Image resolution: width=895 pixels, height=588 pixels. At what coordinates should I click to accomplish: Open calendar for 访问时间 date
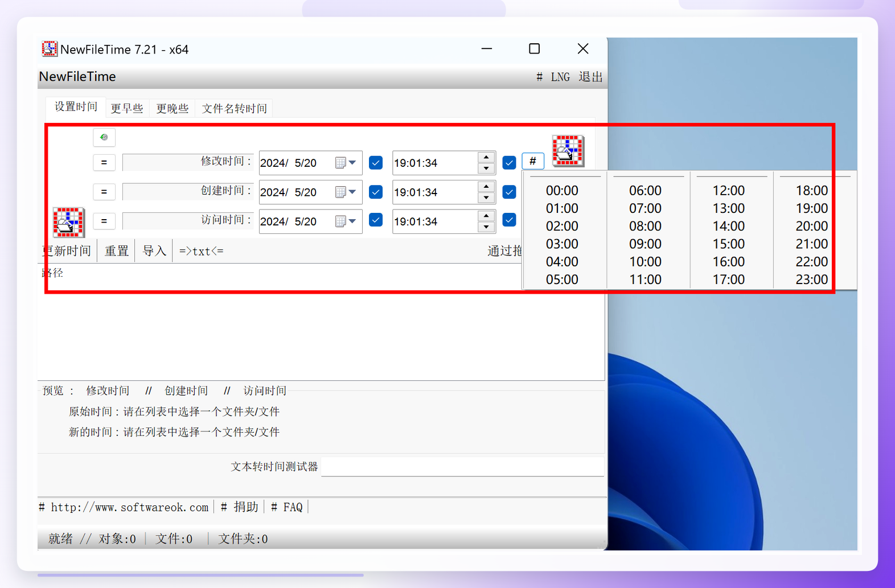346,221
